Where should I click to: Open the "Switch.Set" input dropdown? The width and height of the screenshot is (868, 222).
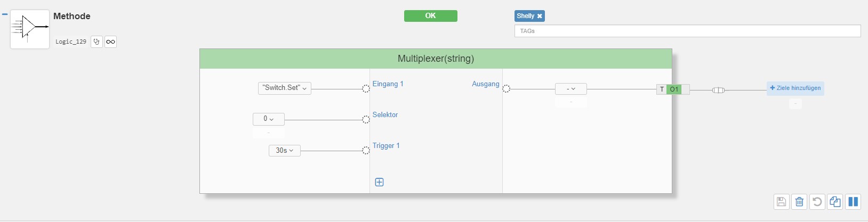(285, 88)
